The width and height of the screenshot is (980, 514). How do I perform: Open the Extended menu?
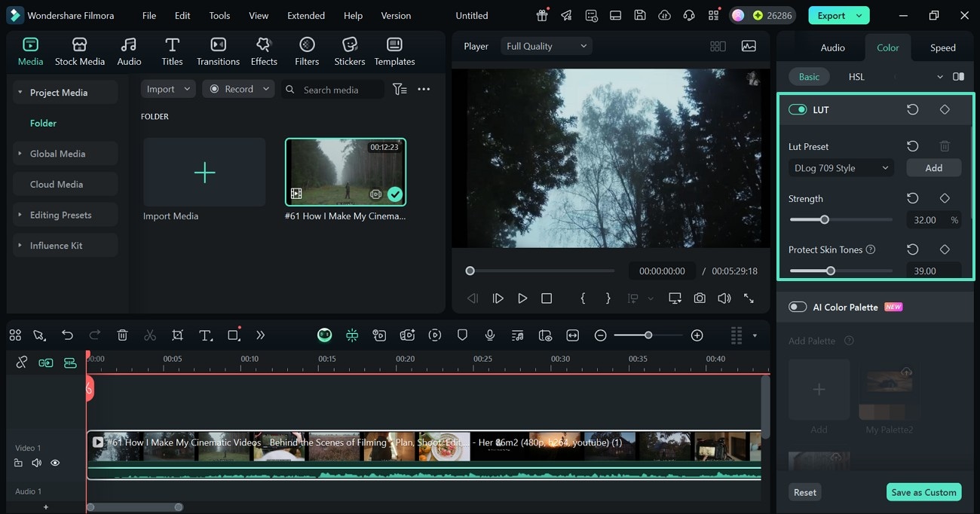pyautogui.click(x=306, y=15)
